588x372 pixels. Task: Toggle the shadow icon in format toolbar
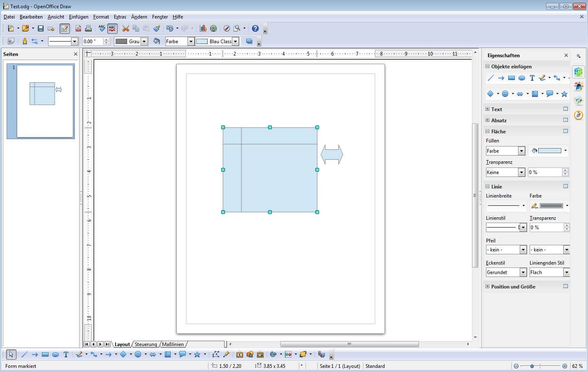pos(249,41)
